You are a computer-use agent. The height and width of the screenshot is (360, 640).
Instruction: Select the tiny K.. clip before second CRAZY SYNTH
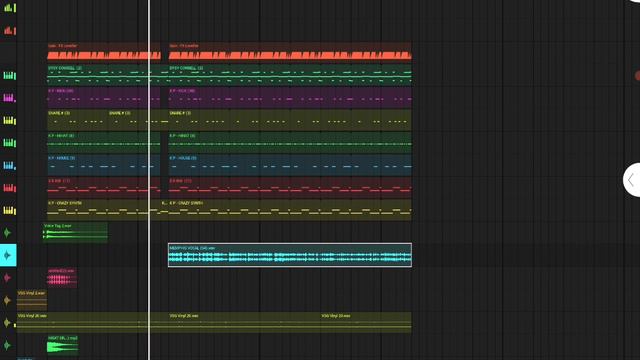click(164, 210)
